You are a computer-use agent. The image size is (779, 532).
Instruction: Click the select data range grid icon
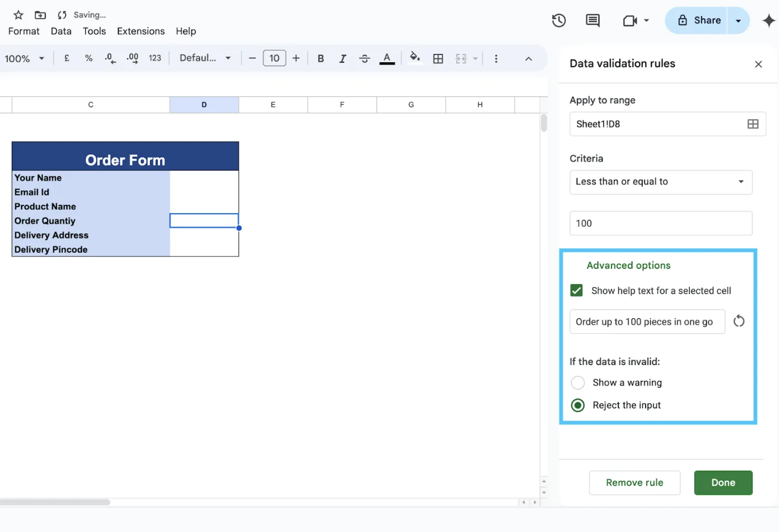tap(752, 124)
